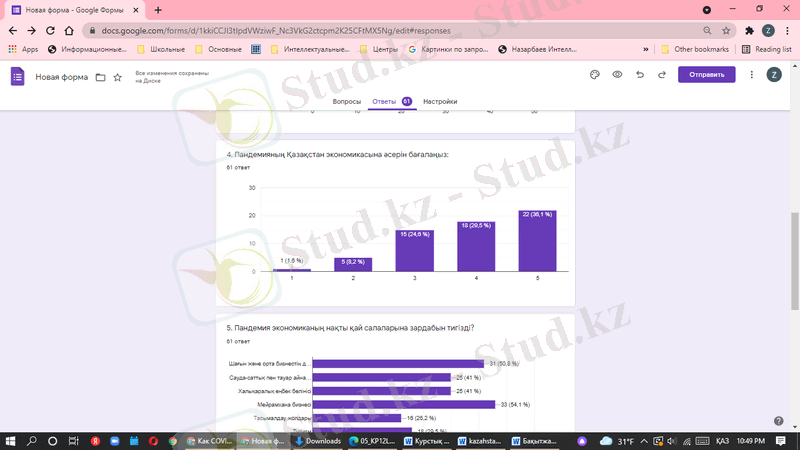Click the redo arrow in the form header
The image size is (800, 450).
coord(662,75)
